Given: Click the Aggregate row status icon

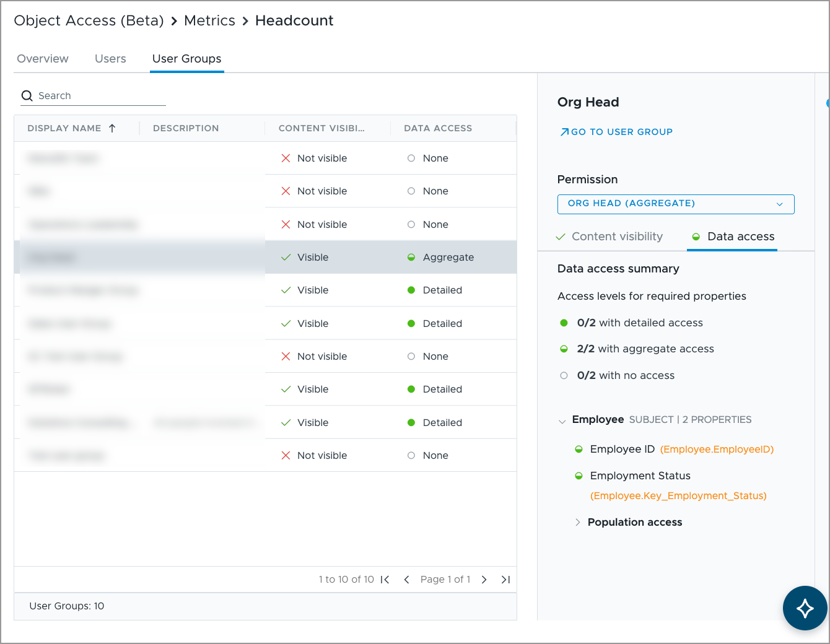Looking at the screenshot, I should (x=411, y=257).
